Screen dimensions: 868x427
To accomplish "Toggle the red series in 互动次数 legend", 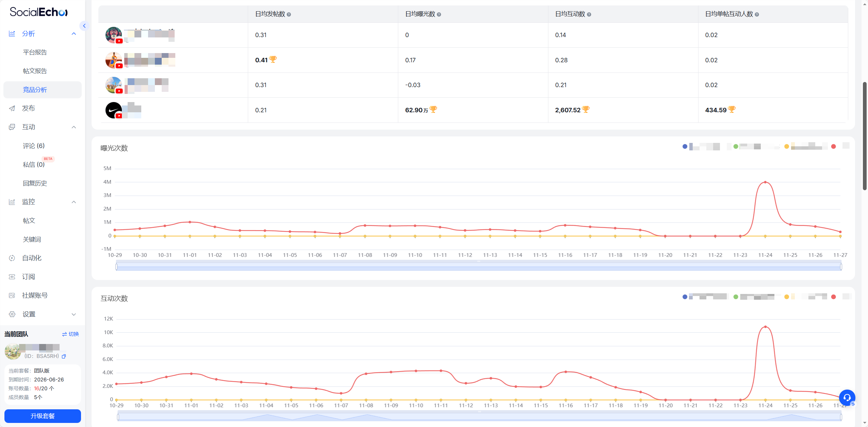I will 833,297.
